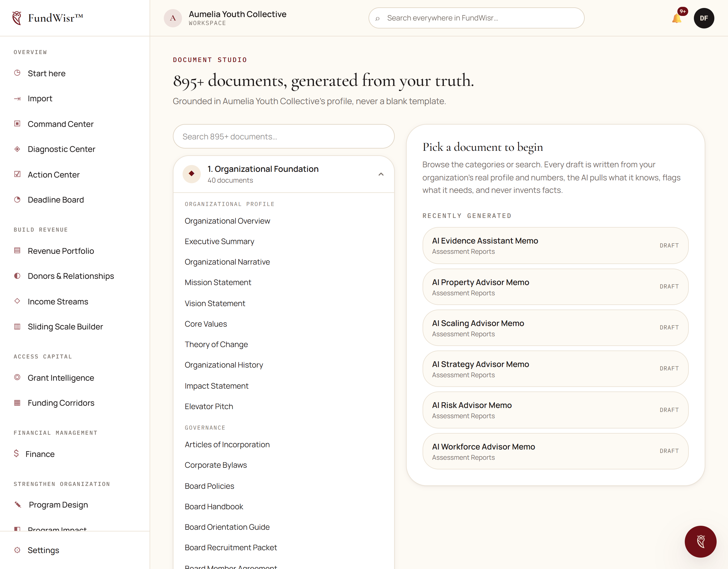Click the Funding Corridors grid icon
The height and width of the screenshot is (569, 728).
coord(17,403)
